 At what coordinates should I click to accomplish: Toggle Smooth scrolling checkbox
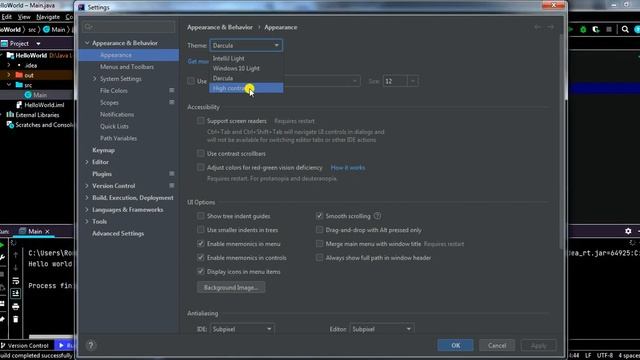click(319, 216)
